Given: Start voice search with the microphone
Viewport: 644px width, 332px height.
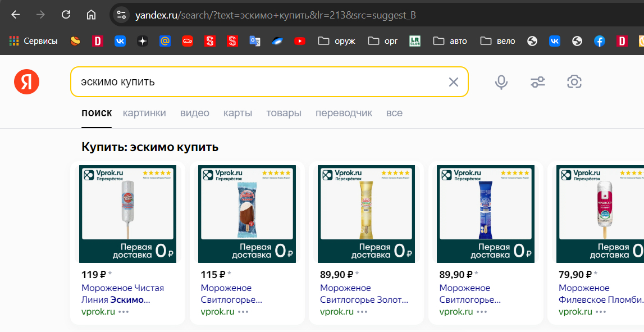Looking at the screenshot, I should click(x=501, y=82).
